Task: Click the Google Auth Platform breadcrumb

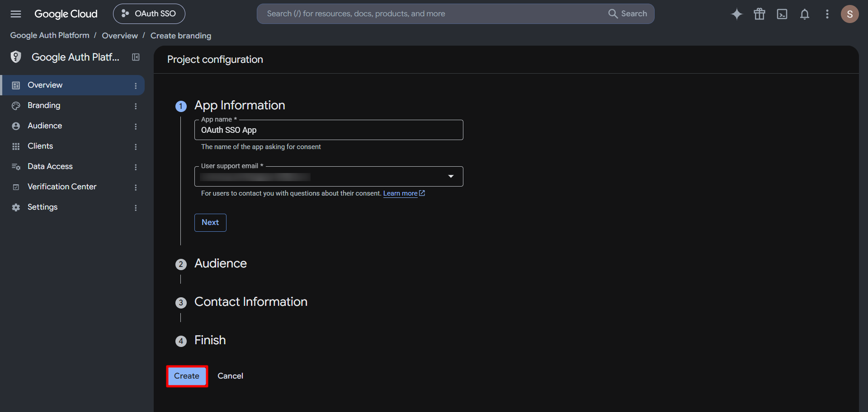Action: coord(50,35)
